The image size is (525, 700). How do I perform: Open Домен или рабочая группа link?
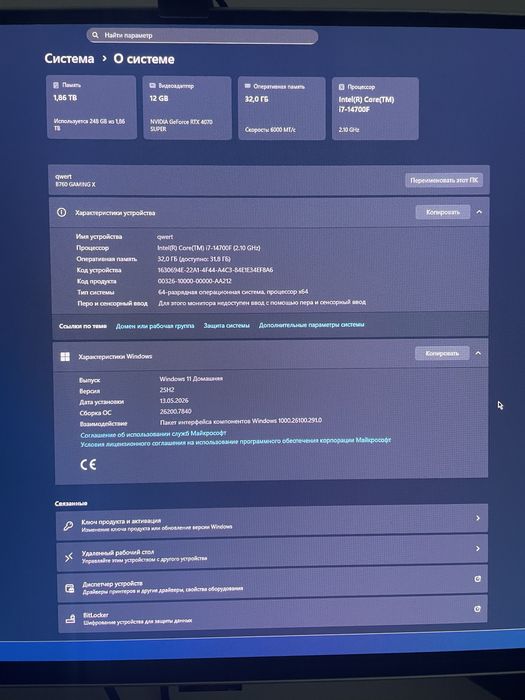click(155, 326)
